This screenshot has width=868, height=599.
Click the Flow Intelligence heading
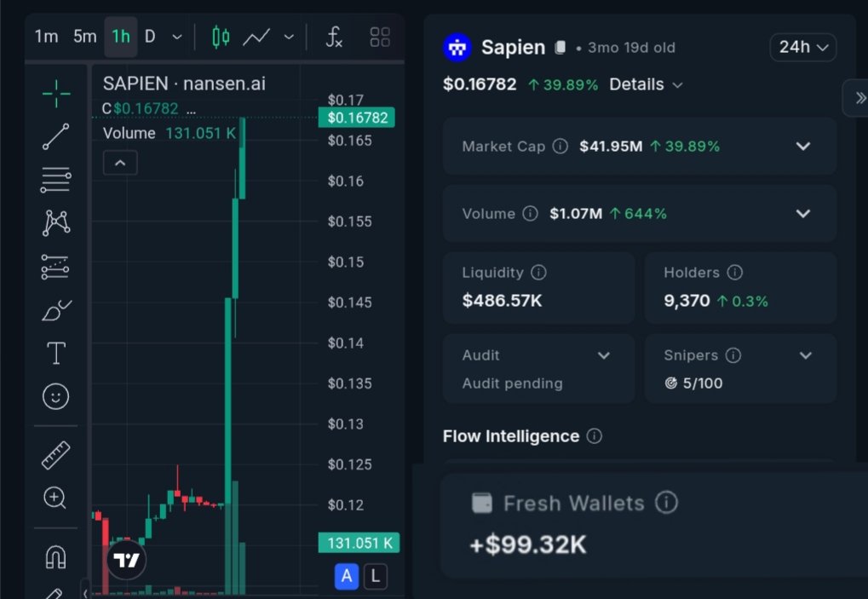click(x=511, y=436)
